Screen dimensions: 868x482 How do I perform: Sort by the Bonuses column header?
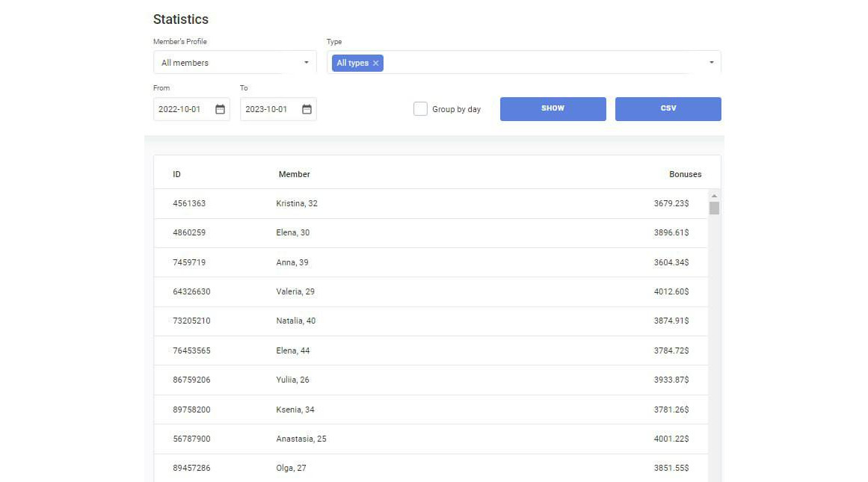click(685, 174)
